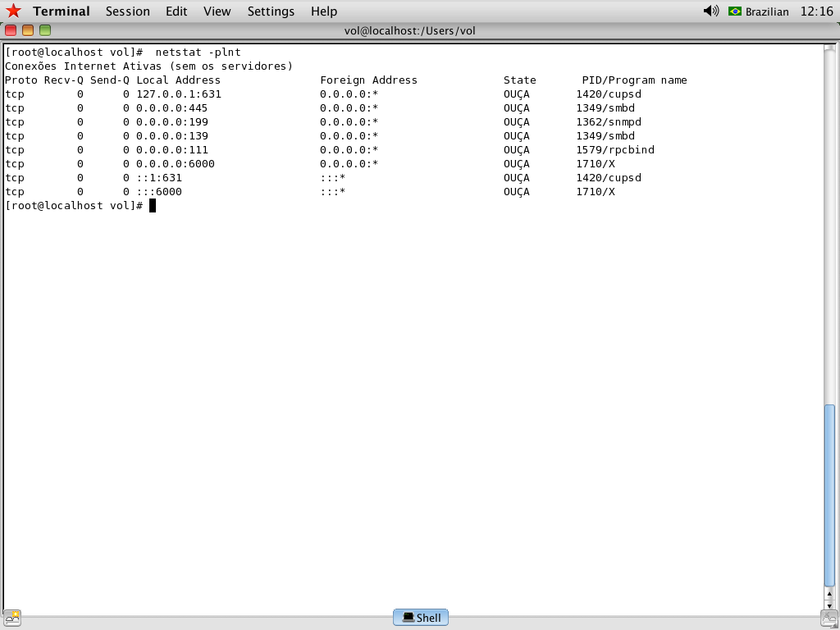Viewport: 840px width, 630px height.
Task: Click the text '0.0.0.0:6000'
Action: [x=176, y=164]
